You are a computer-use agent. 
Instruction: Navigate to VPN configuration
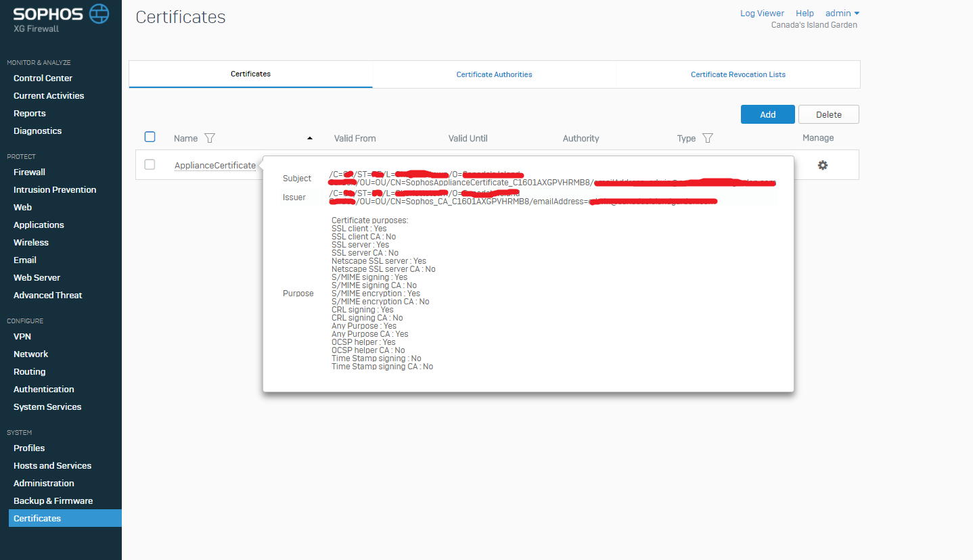(x=22, y=336)
